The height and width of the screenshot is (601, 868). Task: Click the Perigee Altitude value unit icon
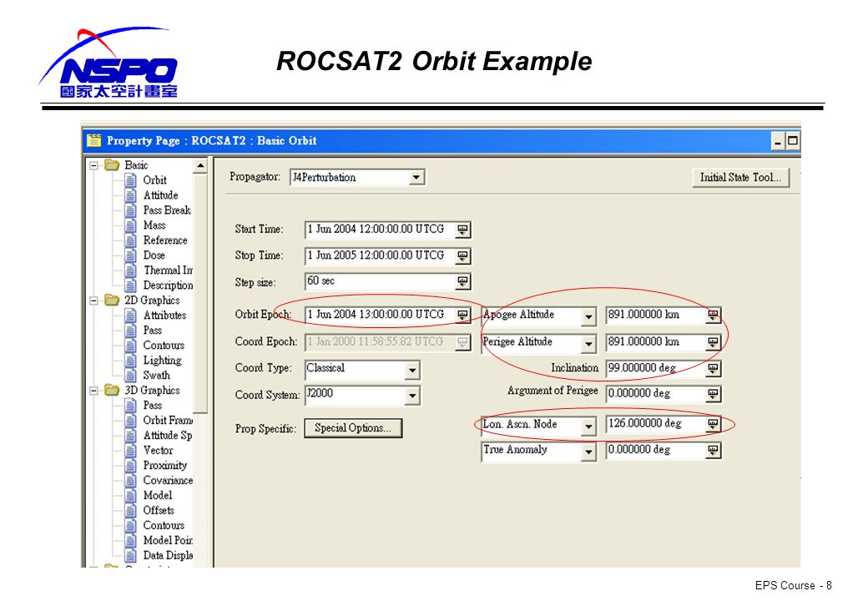(713, 342)
